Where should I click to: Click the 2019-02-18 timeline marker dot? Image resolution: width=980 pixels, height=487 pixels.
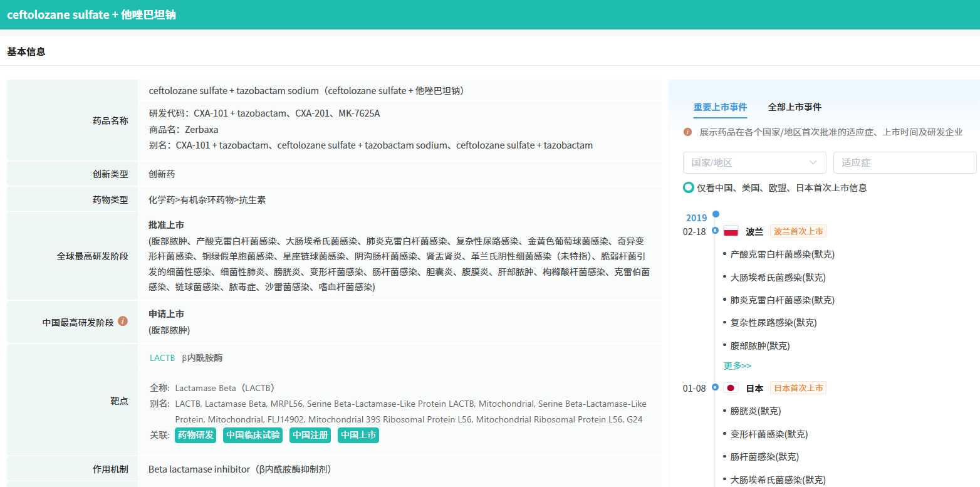(x=715, y=231)
